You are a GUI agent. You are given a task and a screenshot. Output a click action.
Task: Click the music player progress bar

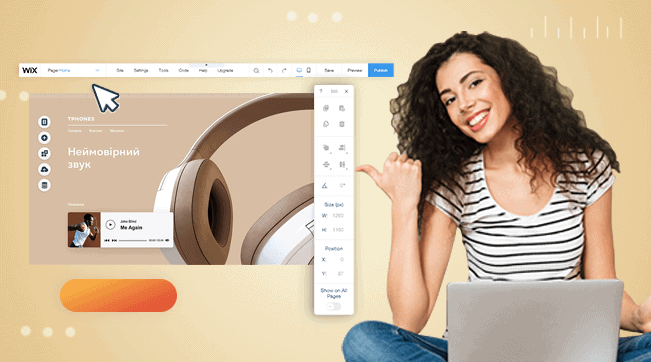pos(133,240)
